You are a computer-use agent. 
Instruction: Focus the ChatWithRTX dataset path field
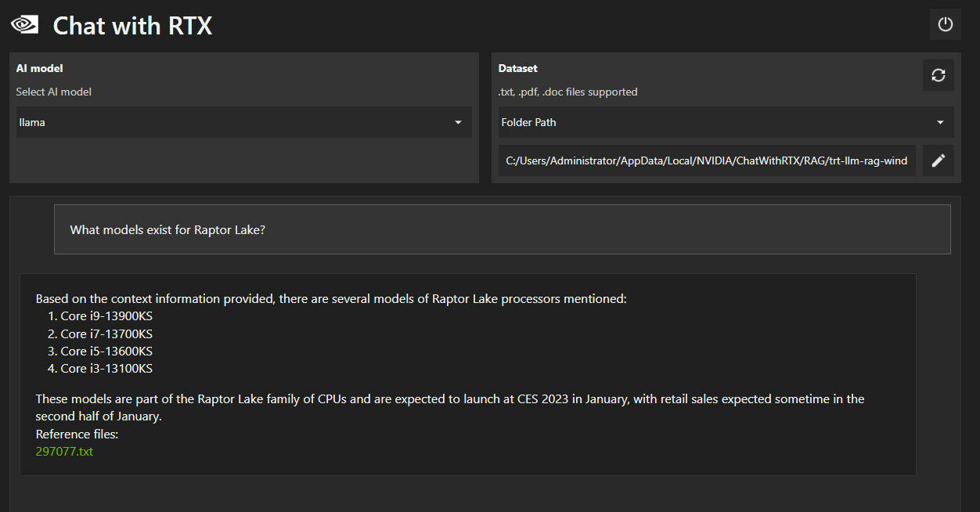tap(707, 160)
